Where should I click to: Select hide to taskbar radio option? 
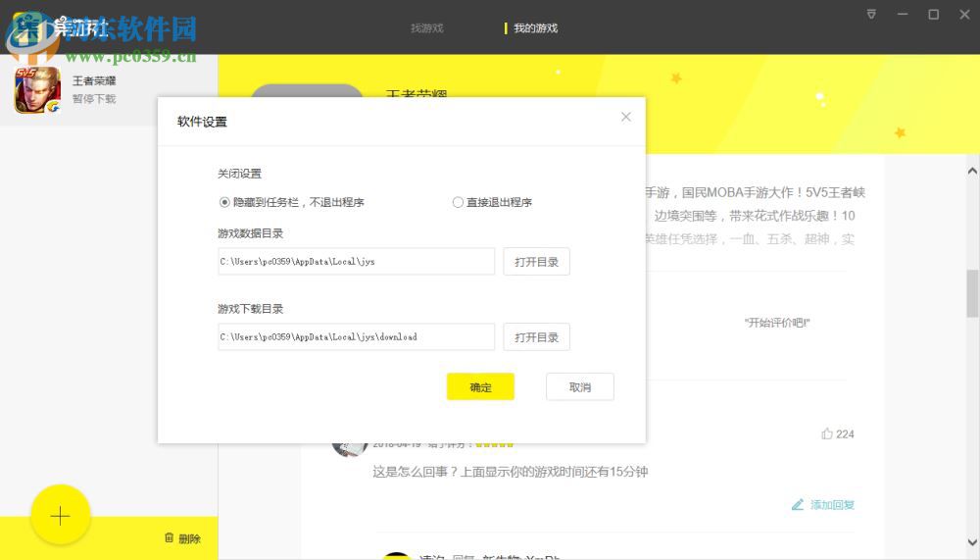pos(224,202)
